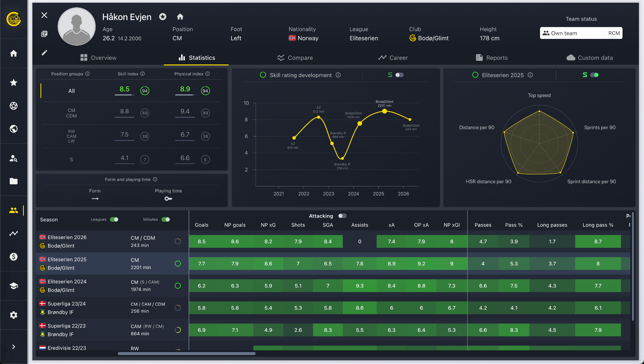Select the Superliga 23/24 season row circle
The height and width of the screenshot is (364, 644).
[178, 308]
